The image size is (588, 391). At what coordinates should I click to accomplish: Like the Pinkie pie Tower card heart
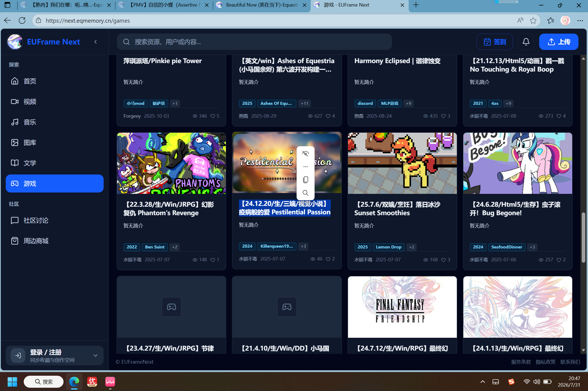[x=213, y=116]
